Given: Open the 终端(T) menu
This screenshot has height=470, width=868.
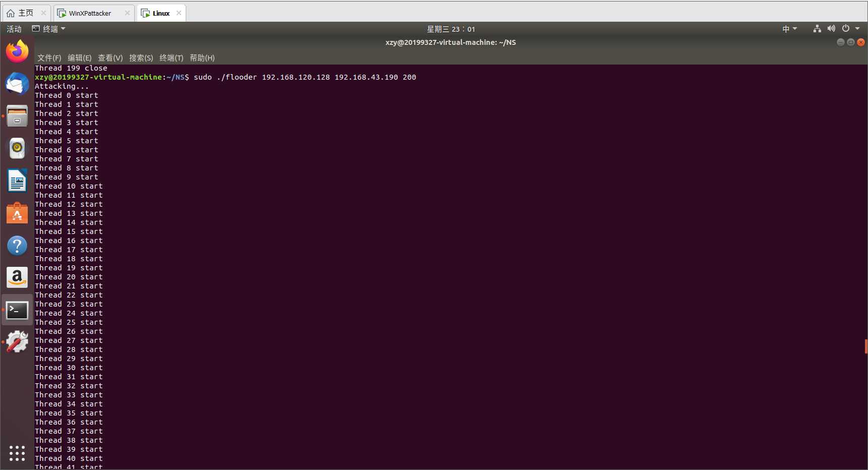Looking at the screenshot, I should tap(172, 58).
